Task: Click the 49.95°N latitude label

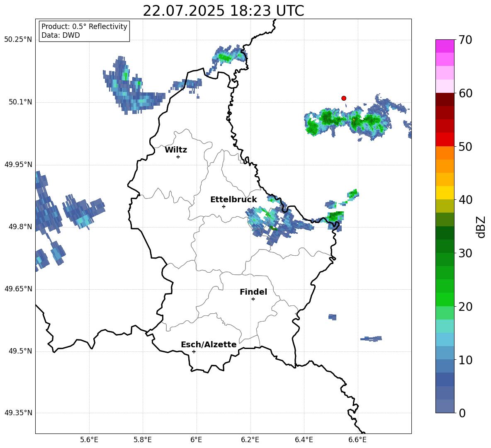Action: [x=18, y=164]
